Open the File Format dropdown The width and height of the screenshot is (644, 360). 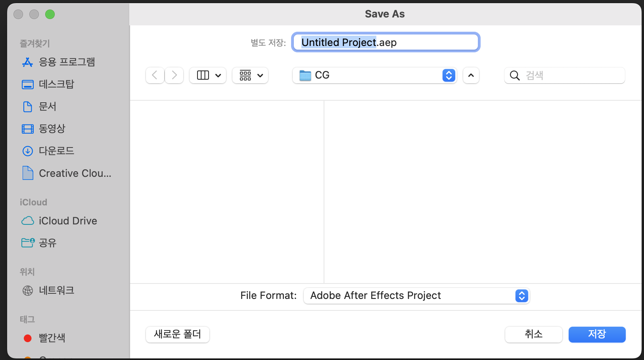(416, 295)
